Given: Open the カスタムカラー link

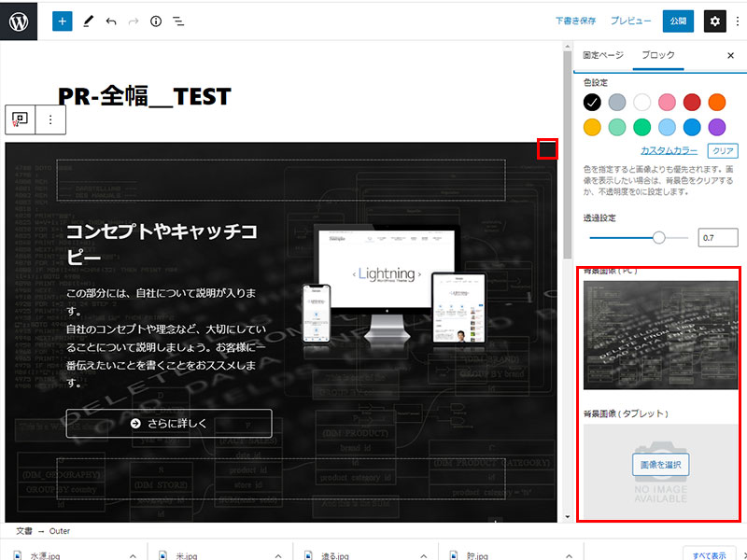Looking at the screenshot, I should tap(669, 151).
